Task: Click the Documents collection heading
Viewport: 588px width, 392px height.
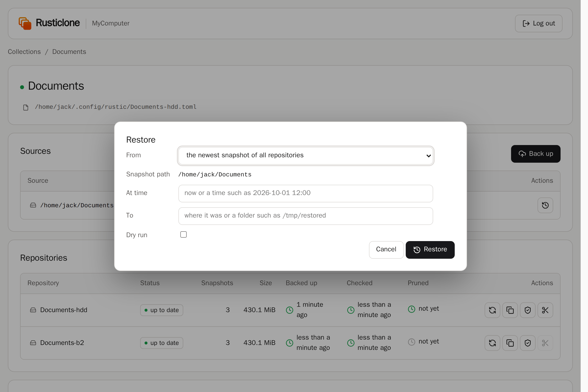Action: click(56, 86)
